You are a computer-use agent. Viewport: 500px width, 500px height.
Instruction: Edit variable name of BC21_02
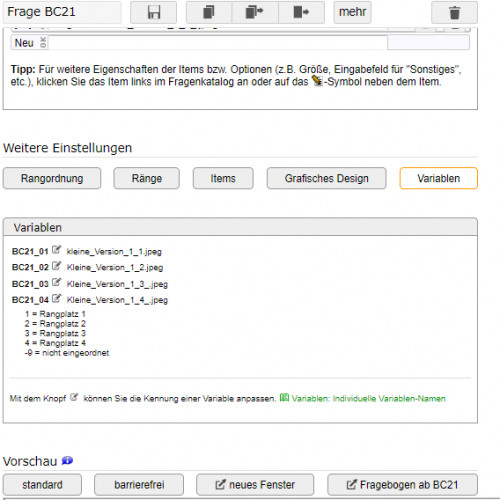56,266
